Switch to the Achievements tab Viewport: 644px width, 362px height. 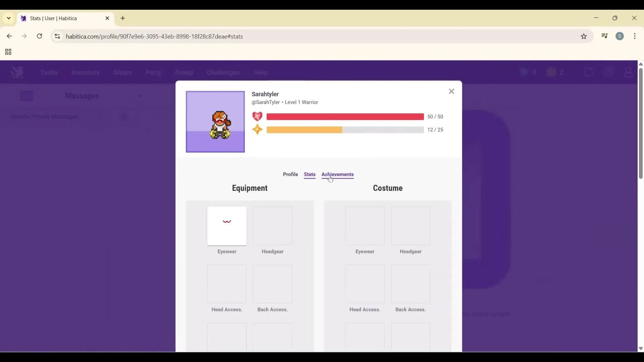[x=337, y=174]
